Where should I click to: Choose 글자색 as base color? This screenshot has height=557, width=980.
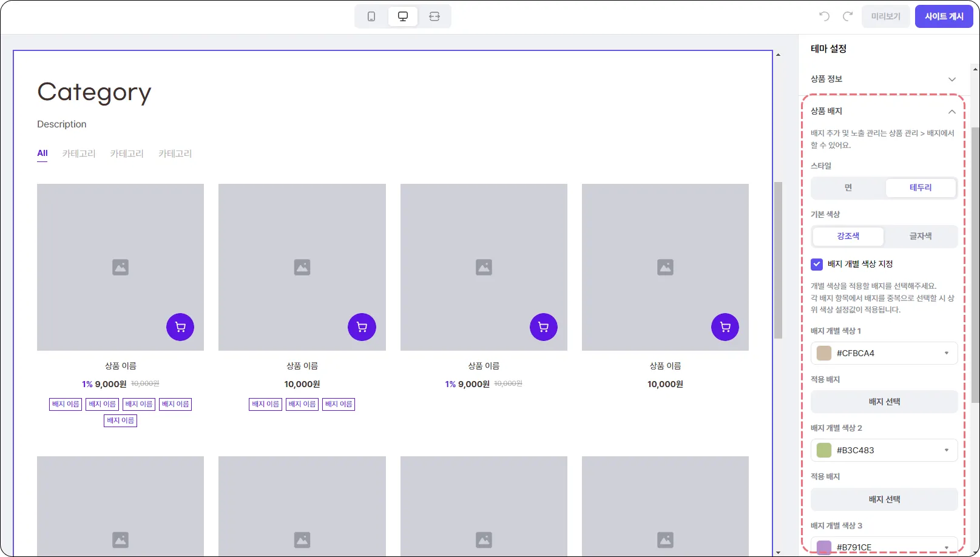pos(921,236)
